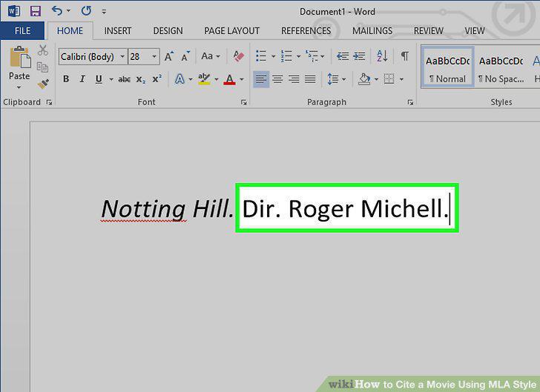Clear all formatting with eraser icon
The width and height of the screenshot is (540, 392).
point(238,56)
